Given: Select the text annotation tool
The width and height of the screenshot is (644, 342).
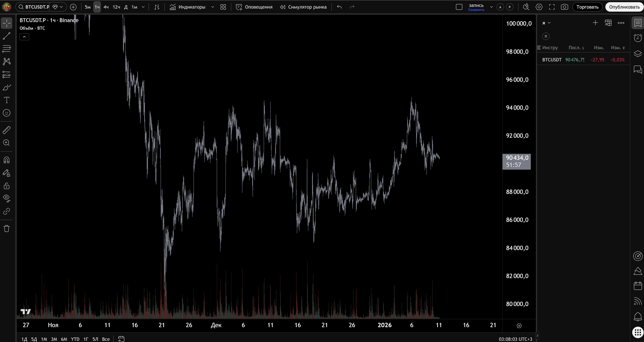Looking at the screenshot, I should point(7,100).
